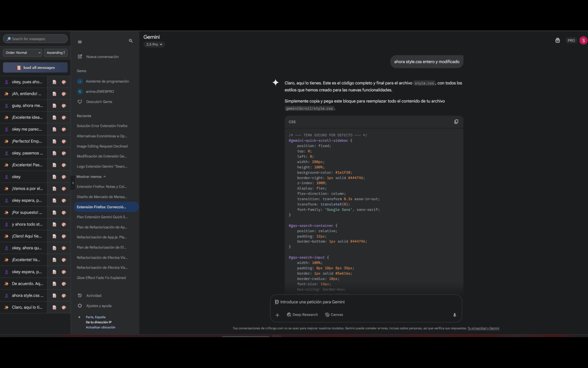
Task: Open the Asistente de programación gem icon
Action: [x=80, y=81]
